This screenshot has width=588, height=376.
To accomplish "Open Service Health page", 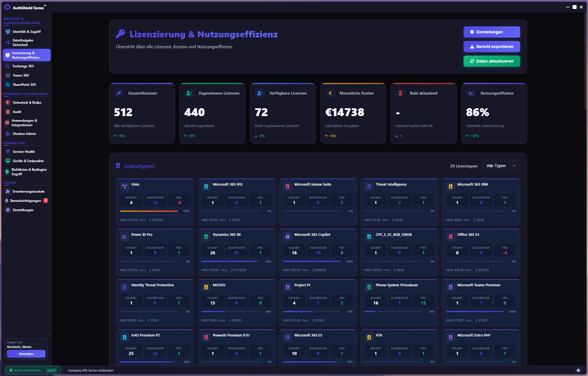I will click(24, 152).
